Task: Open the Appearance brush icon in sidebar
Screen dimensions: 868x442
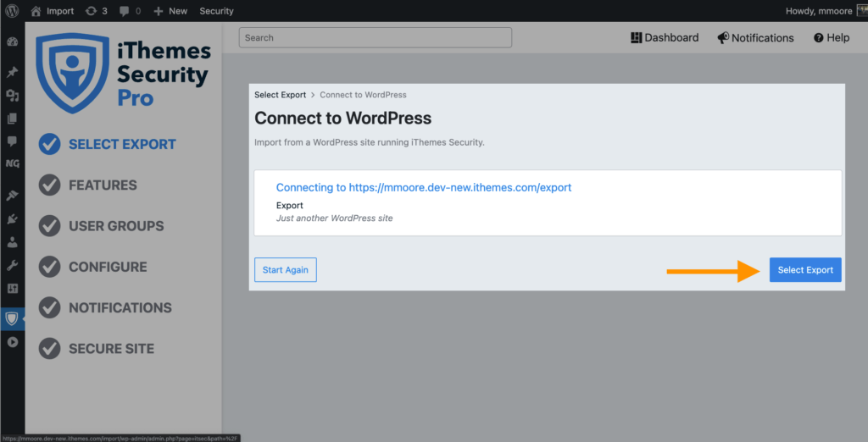Action: [12, 196]
